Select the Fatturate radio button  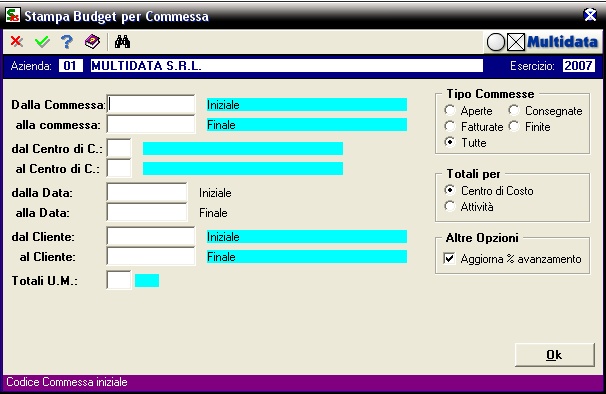tap(449, 126)
